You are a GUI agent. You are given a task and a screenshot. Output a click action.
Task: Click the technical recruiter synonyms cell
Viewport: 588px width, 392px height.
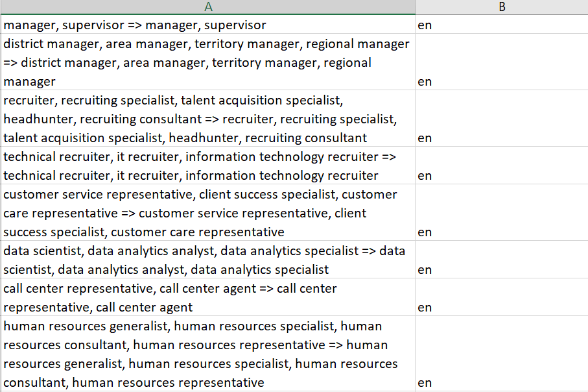pos(207,165)
